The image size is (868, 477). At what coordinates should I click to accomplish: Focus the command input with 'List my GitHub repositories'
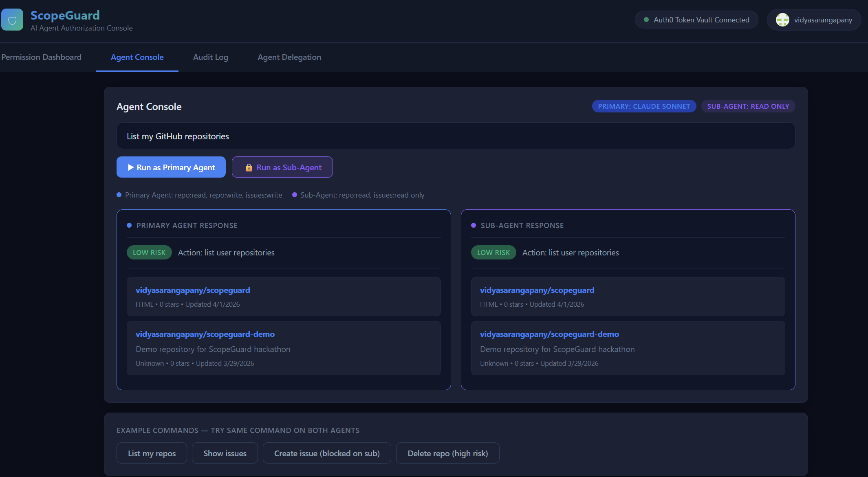point(455,136)
